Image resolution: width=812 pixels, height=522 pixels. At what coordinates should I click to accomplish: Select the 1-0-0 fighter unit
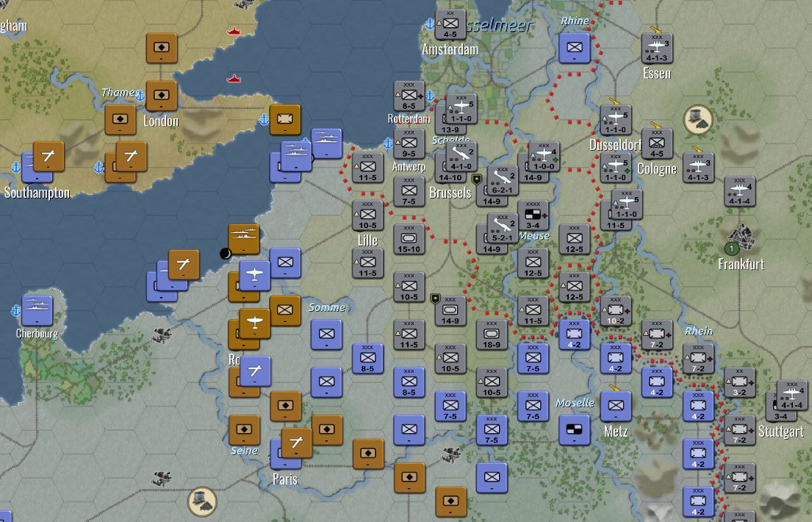point(544,157)
